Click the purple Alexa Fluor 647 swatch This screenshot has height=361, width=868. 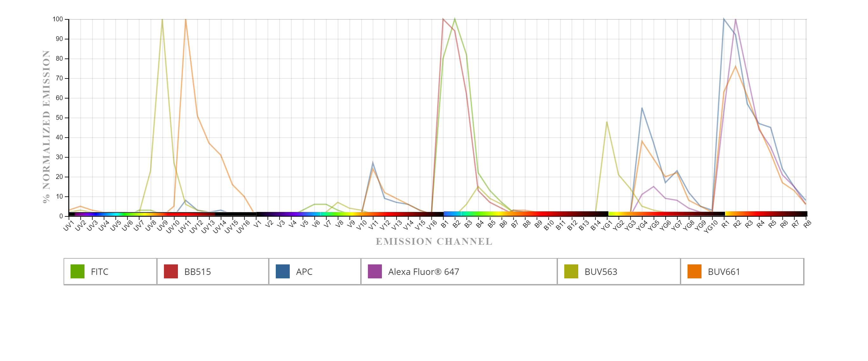pos(374,271)
